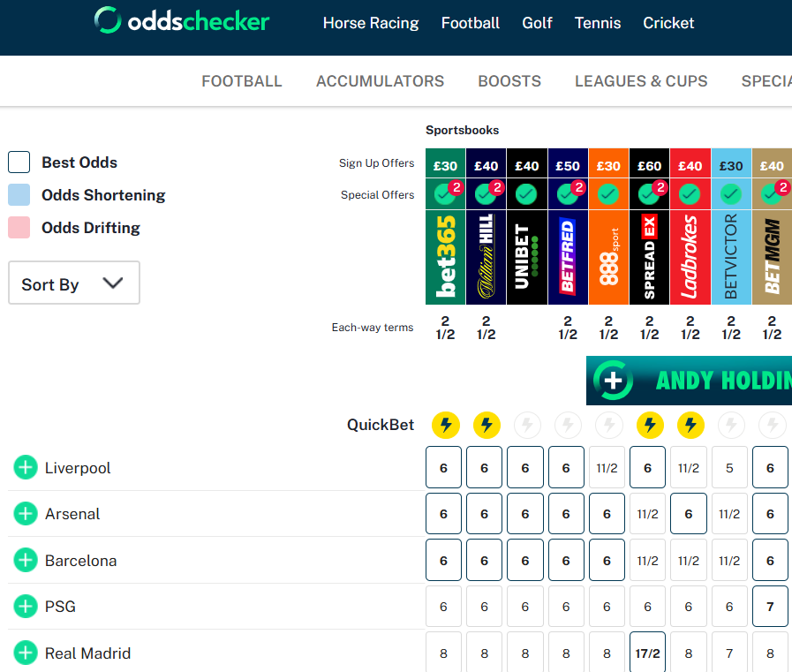
Task: Click the Odds Drifting pink swatch
Action: 19,227
